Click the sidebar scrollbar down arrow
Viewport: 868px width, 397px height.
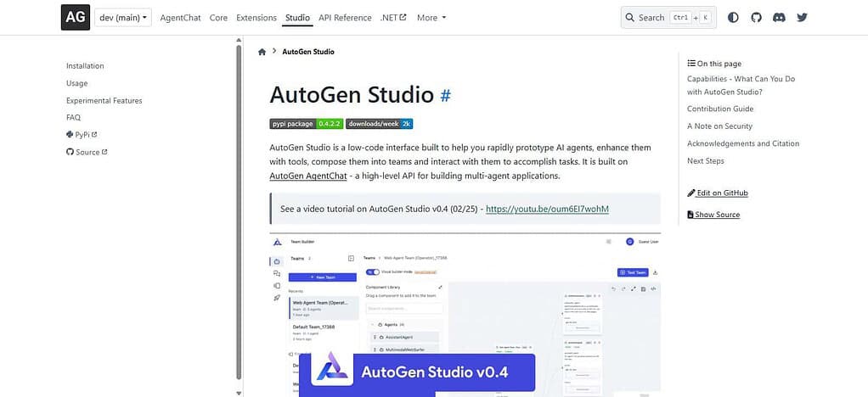pos(239,393)
